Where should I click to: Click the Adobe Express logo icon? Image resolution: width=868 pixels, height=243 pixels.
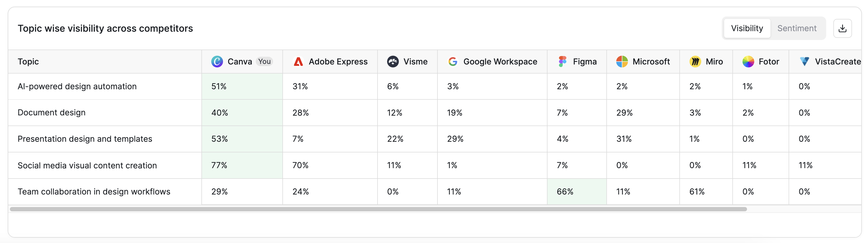[298, 62]
